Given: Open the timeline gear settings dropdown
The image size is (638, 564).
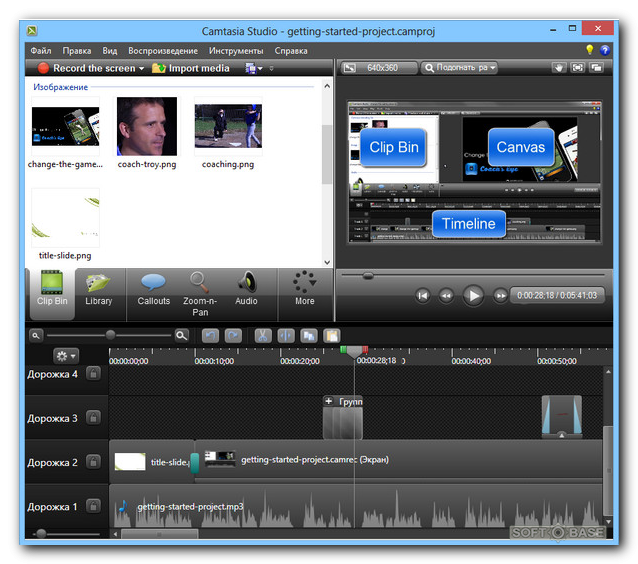Looking at the screenshot, I should tap(66, 356).
